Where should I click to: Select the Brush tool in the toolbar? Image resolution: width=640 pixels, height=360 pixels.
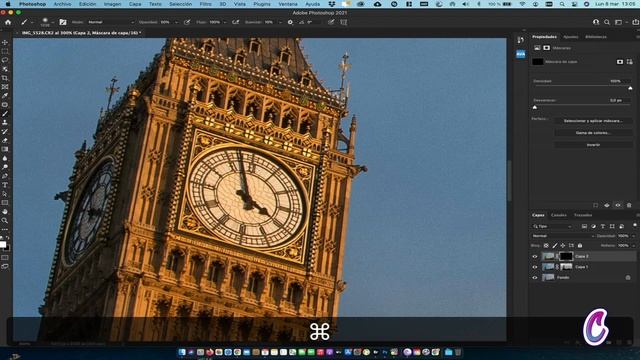tap(5, 113)
